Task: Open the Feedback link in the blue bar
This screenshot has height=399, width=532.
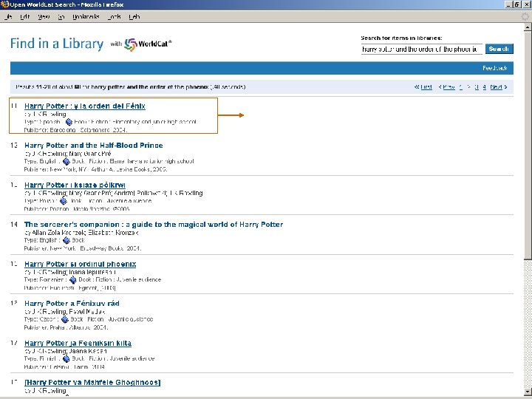Action: coord(494,68)
